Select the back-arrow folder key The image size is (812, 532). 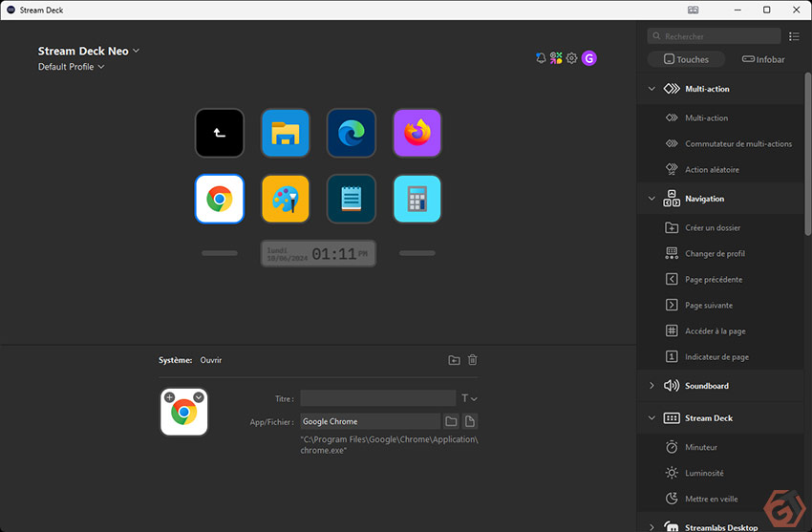pyautogui.click(x=220, y=133)
